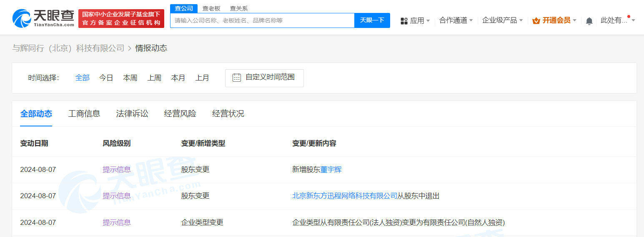Screen dimensions: 644x237
Task: Click the apps grid icon beside 应用
Action: [x=404, y=21]
